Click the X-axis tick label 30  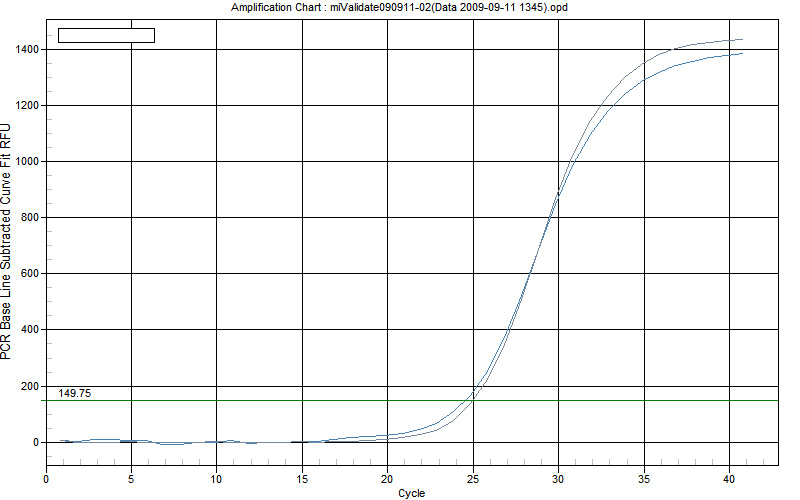click(558, 479)
